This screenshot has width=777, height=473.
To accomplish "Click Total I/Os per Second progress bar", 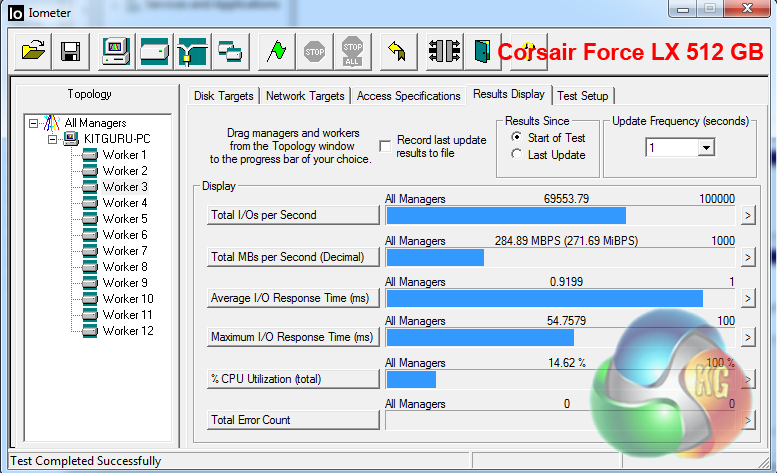I will tap(560, 215).
